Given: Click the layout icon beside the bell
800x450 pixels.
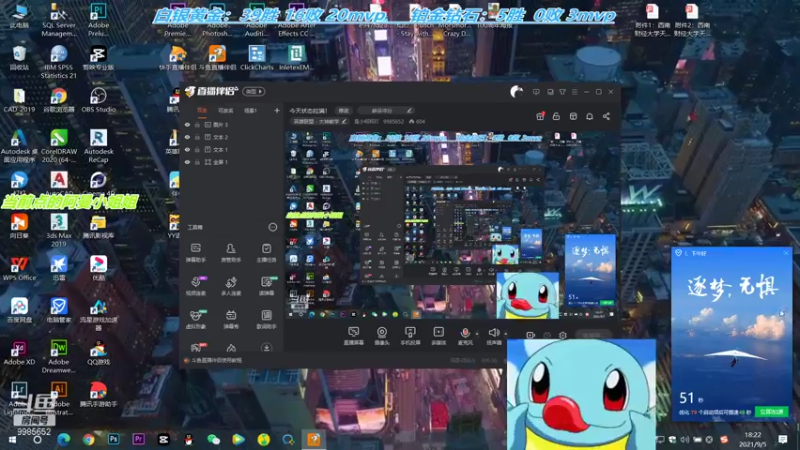Looking at the screenshot, I should click(x=573, y=116).
